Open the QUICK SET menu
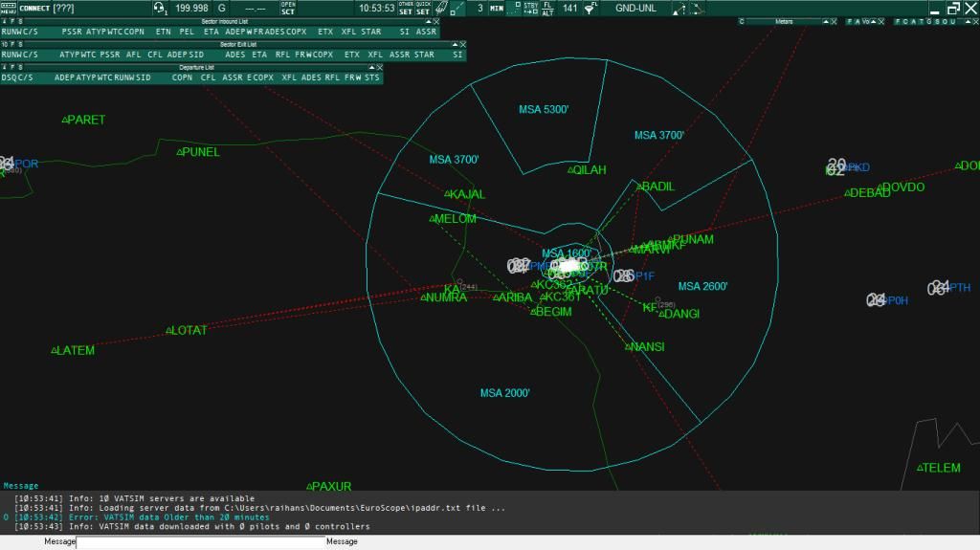This screenshot has width=980, height=550. coord(423,9)
